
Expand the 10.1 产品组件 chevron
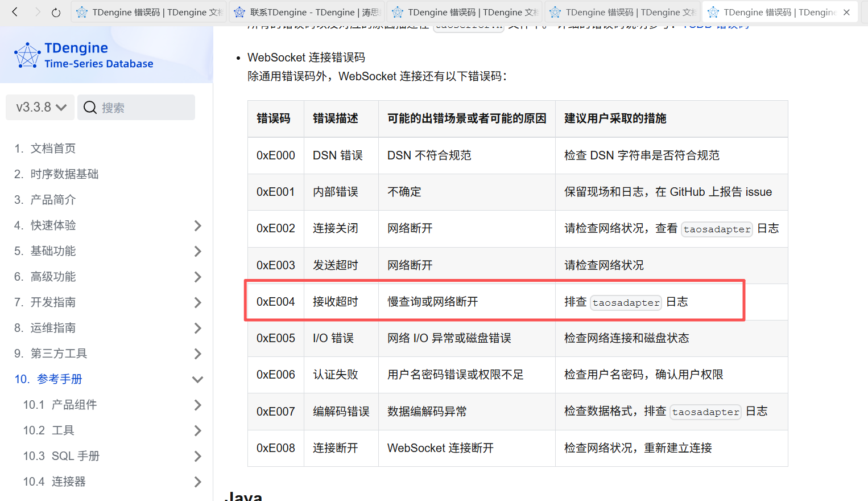click(x=197, y=405)
